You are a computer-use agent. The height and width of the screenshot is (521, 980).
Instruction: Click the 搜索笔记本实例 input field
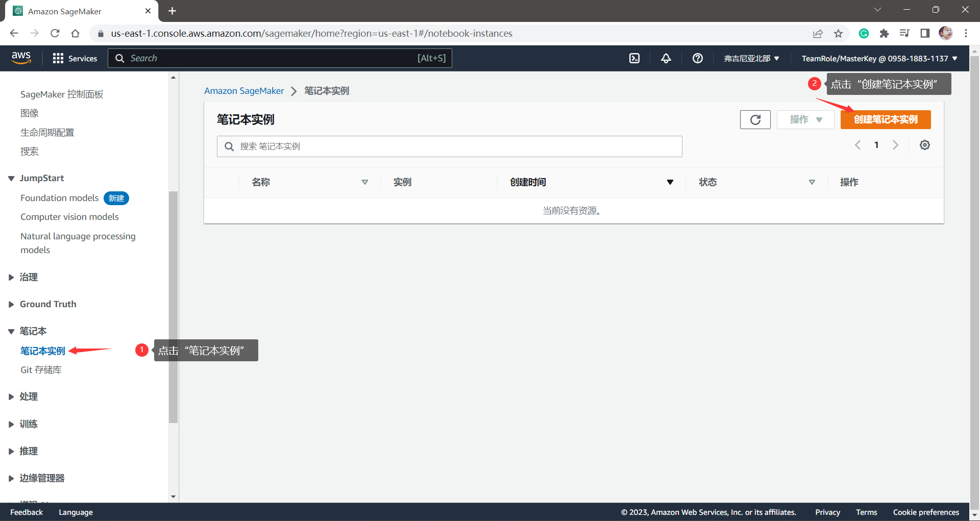[x=449, y=146]
